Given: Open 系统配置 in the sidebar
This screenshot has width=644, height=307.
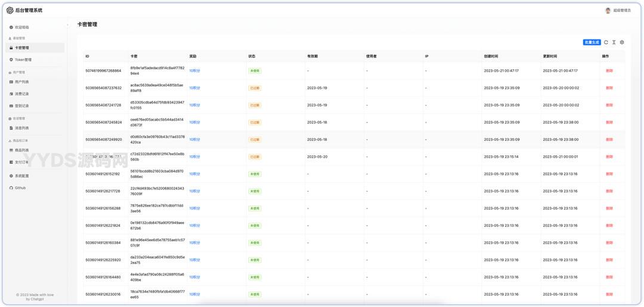Looking at the screenshot, I should [x=21, y=176].
